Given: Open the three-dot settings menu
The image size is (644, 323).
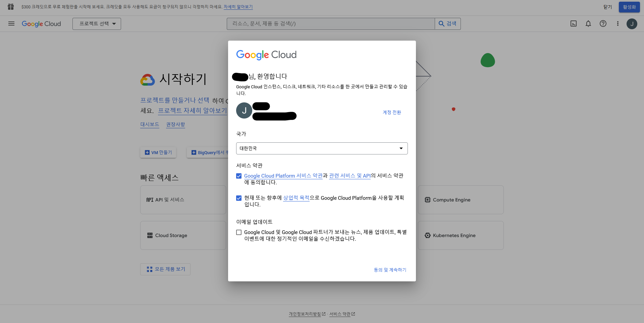Looking at the screenshot, I should pos(618,24).
